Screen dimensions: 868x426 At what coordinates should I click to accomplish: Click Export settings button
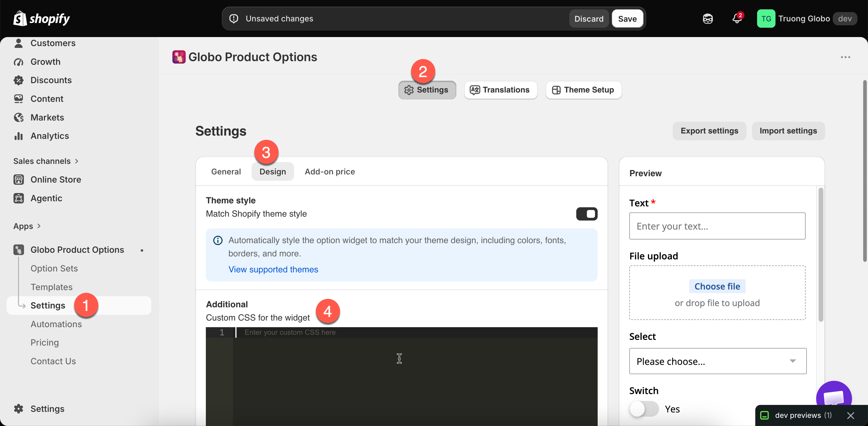pos(709,131)
